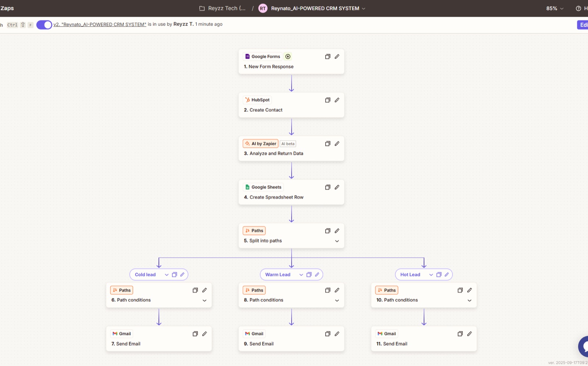The height and width of the screenshot is (366, 588).
Task: Go to Zaps in the top bar
Action: click(7, 8)
